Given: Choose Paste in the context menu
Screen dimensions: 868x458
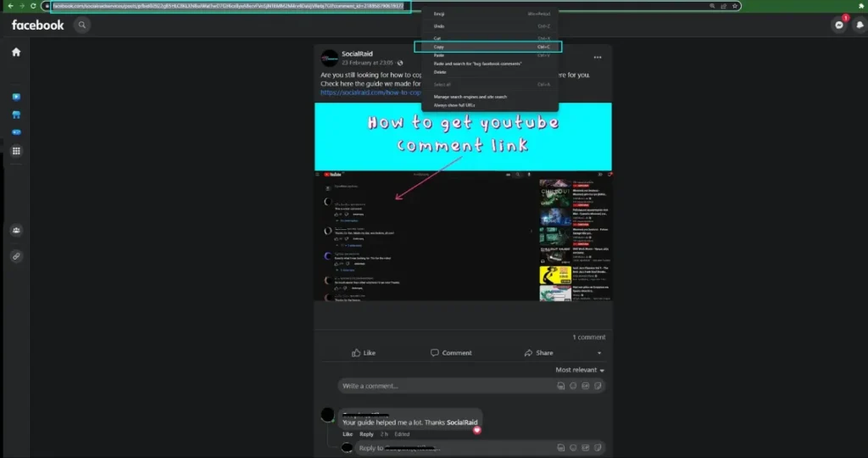Looking at the screenshot, I should tap(490, 55).
